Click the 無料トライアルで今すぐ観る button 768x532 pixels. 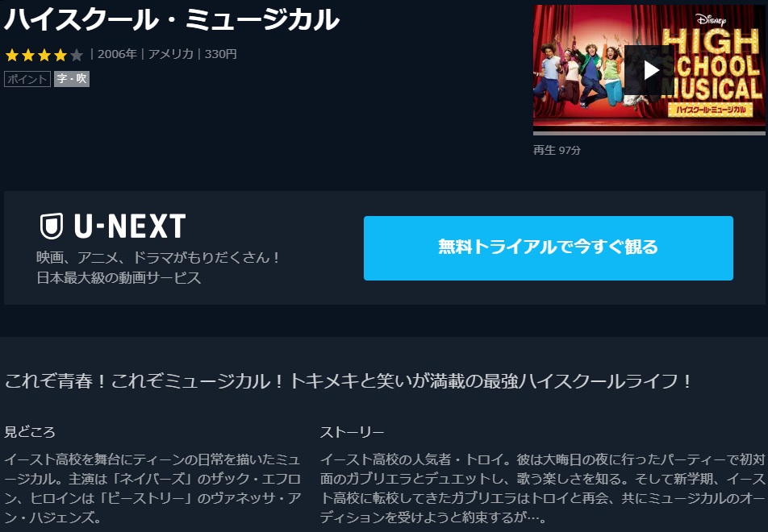(x=548, y=248)
